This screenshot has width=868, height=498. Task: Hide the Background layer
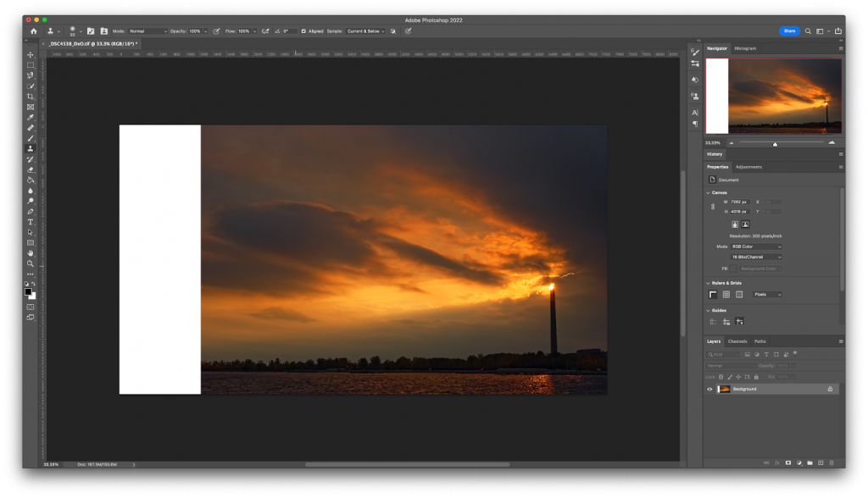pyautogui.click(x=709, y=388)
